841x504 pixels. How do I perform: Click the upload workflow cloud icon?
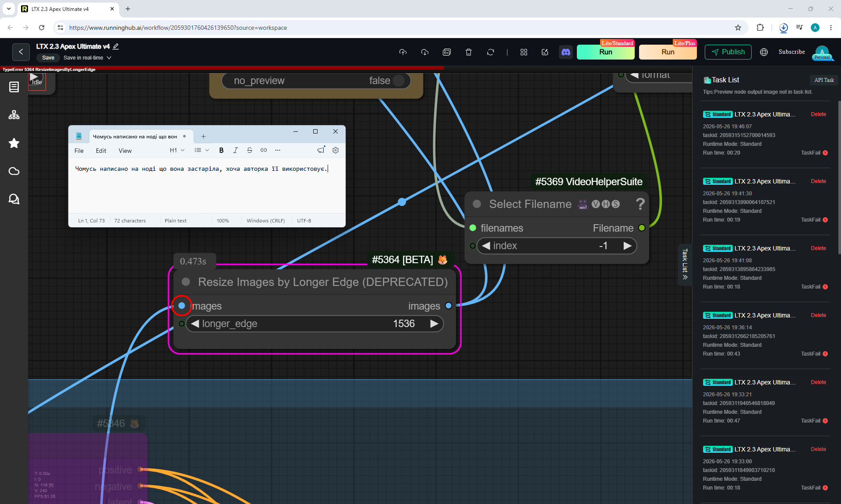(403, 52)
